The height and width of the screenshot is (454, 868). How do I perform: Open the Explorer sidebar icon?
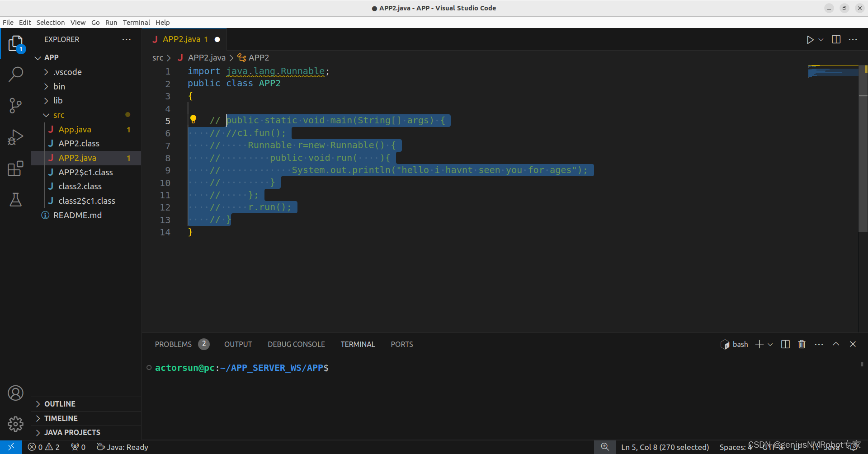click(15, 43)
